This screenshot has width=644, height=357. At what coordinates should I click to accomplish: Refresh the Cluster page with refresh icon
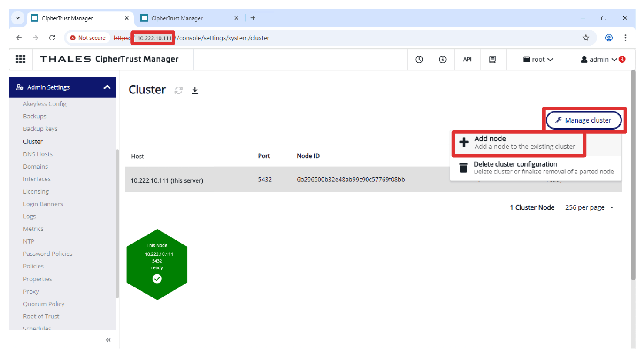pos(179,90)
